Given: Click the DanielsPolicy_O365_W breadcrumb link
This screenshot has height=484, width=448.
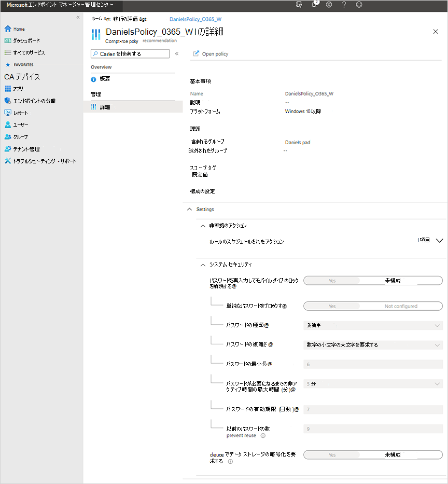Looking at the screenshot, I should [195, 19].
